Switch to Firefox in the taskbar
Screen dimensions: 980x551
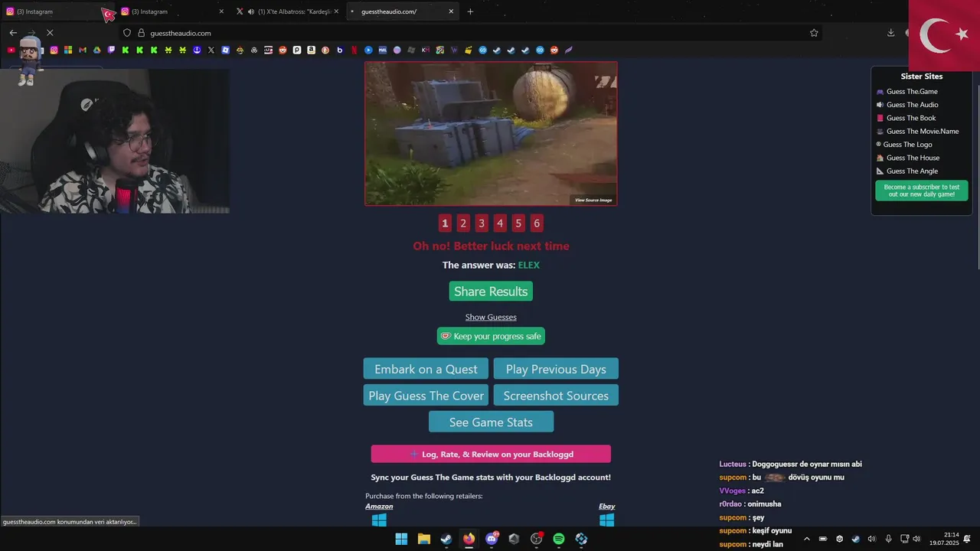[x=469, y=539]
